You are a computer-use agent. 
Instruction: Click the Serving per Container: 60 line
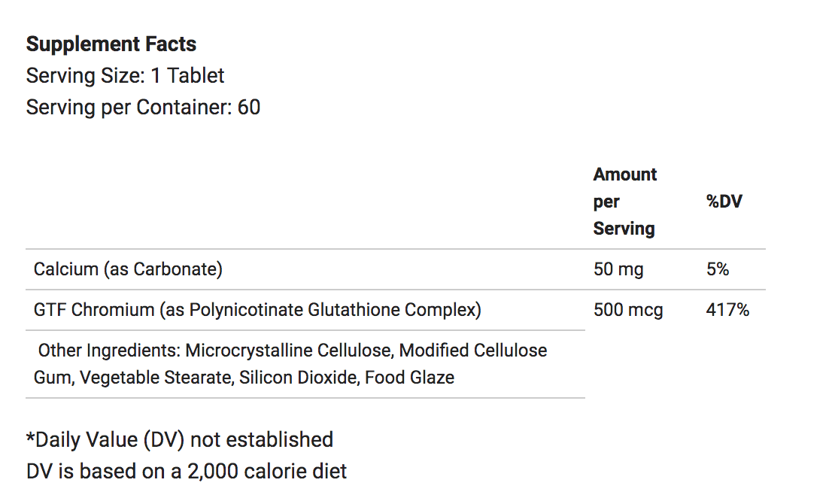click(x=143, y=108)
